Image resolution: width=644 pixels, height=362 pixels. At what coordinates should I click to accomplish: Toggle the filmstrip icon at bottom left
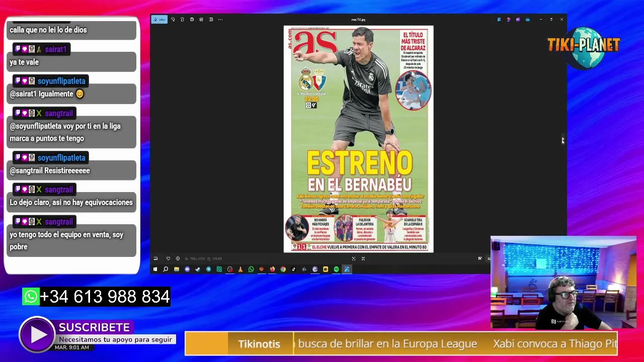click(155, 258)
